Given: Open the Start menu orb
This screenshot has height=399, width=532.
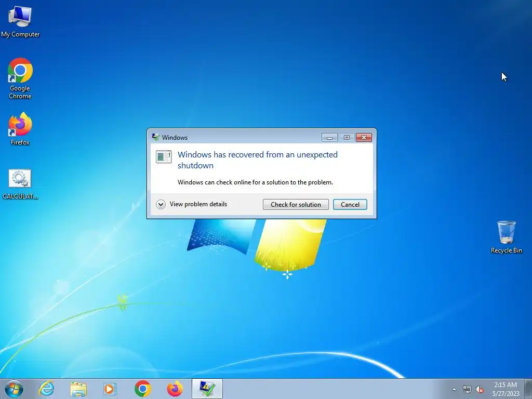Looking at the screenshot, I should coord(14,389).
